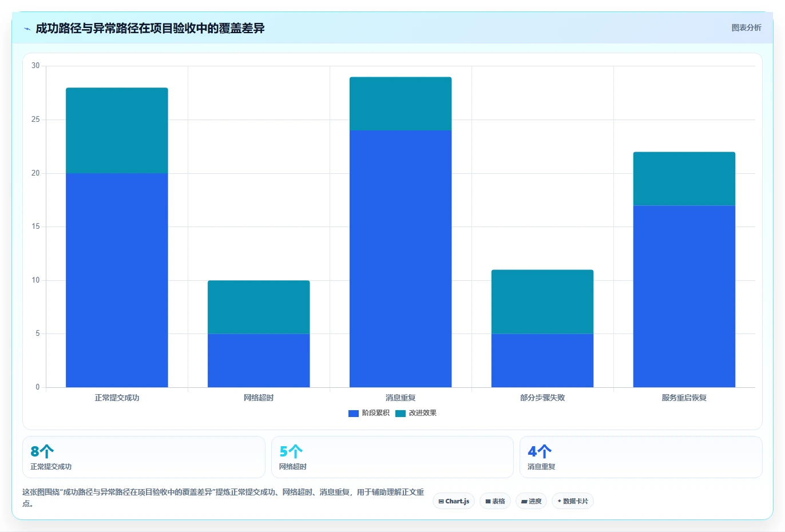The image size is (785, 532).
Task: Select the teal bar segment for 网络超时
Action: pyautogui.click(x=259, y=307)
